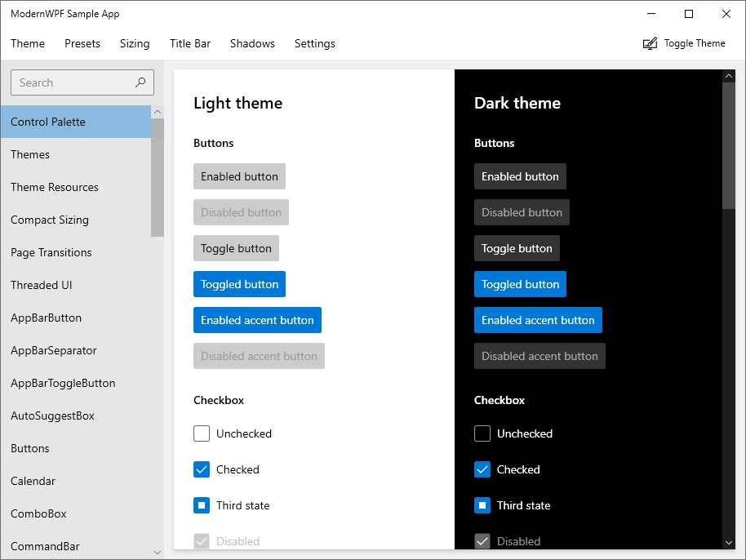Click the chevron at the sidebar bottom

(x=157, y=552)
